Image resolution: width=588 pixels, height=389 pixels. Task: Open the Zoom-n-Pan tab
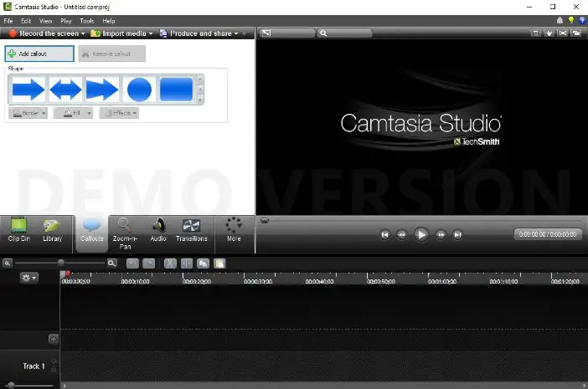point(125,233)
